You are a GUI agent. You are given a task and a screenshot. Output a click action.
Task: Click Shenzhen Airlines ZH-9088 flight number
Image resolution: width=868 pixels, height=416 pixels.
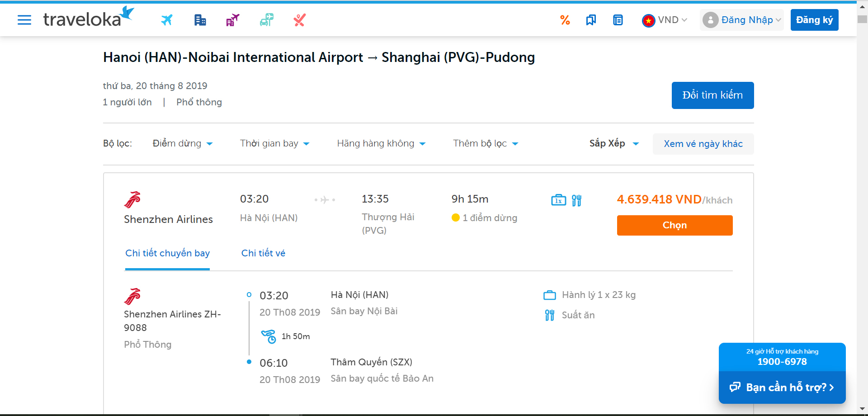point(172,321)
